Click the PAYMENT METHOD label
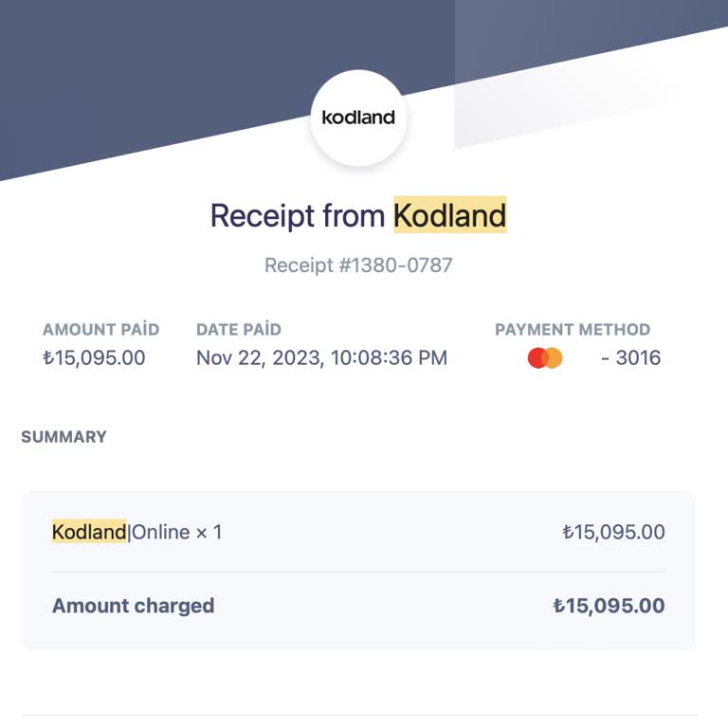Viewport: 728px width, 728px height. 573,330
